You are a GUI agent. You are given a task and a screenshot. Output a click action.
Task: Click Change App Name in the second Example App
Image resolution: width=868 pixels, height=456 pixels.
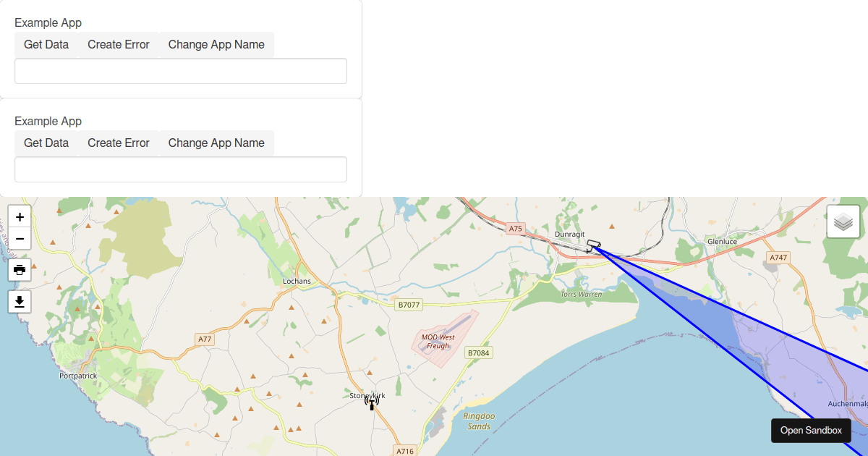coord(216,143)
